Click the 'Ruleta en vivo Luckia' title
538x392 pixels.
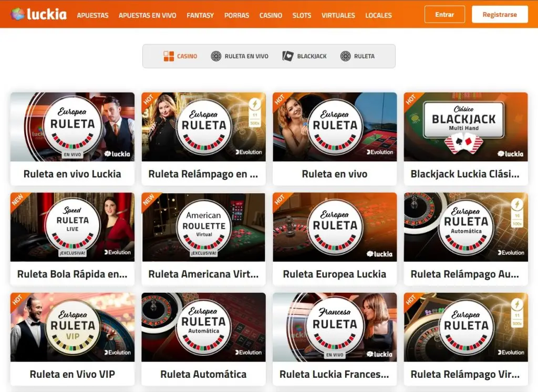[x=73, y=174]
